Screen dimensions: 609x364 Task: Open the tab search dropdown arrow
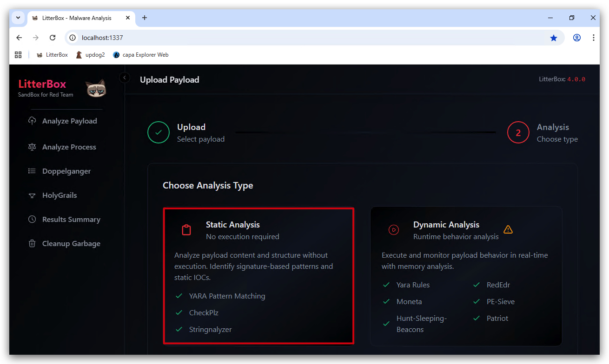click(18, 18)
